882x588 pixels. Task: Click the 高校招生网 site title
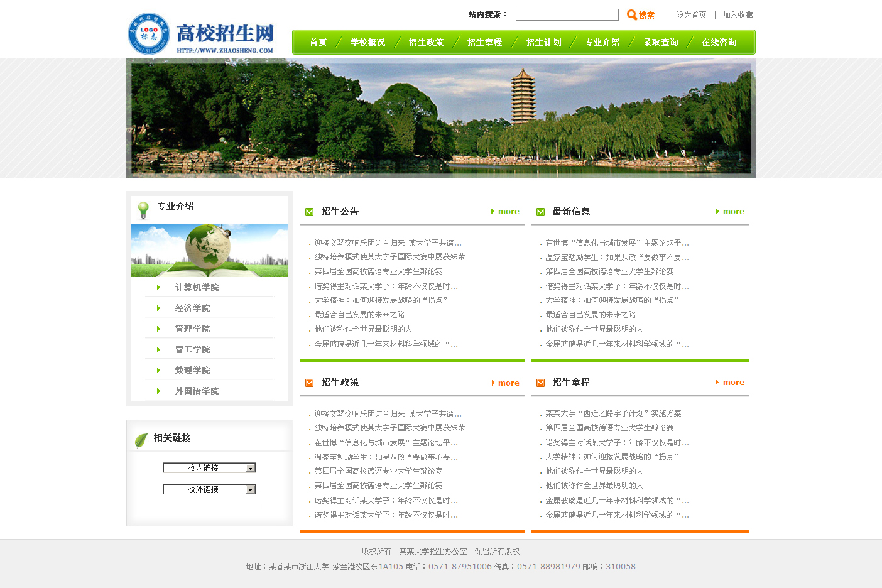pos(225,33)
